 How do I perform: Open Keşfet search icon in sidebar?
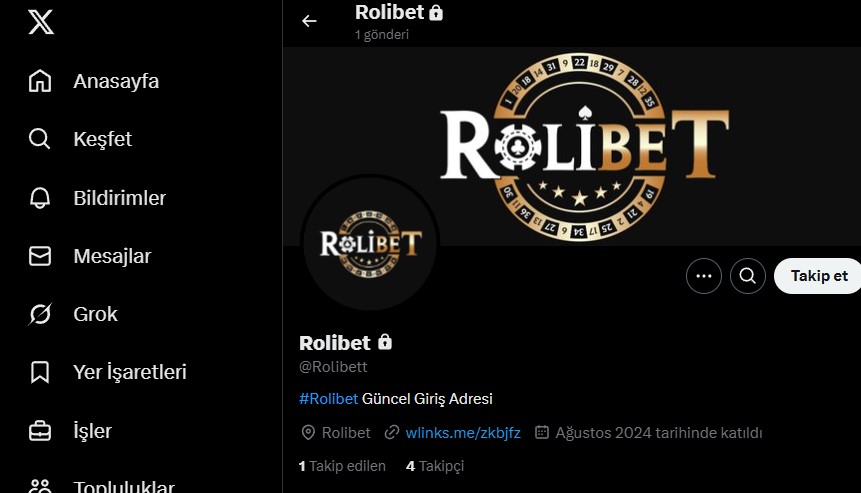40,139
